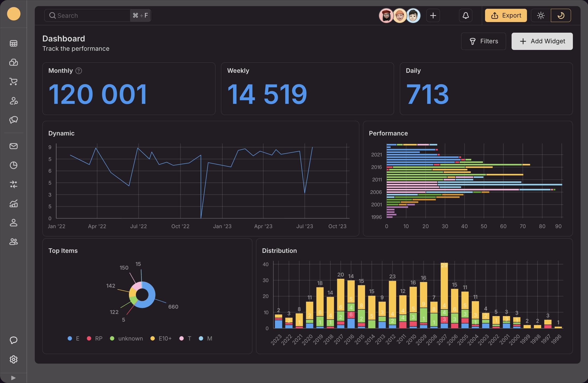
Task: Click the shopping cart sidebar icon
Action: click(x=14, y=82)
